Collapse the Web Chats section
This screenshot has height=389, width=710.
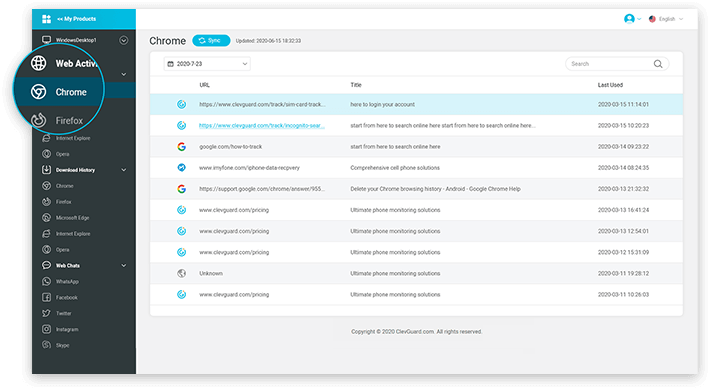(x=124, y=265)
